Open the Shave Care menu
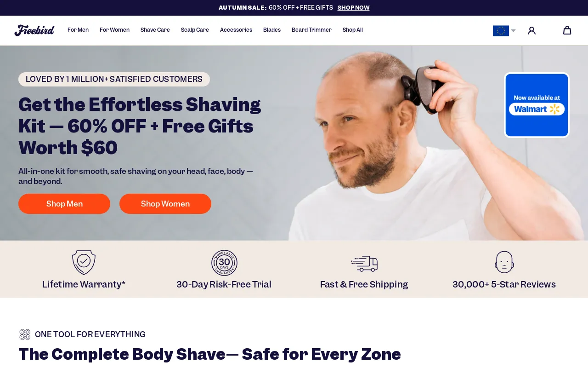The image size is (588, 368). [x=155, y=30]
